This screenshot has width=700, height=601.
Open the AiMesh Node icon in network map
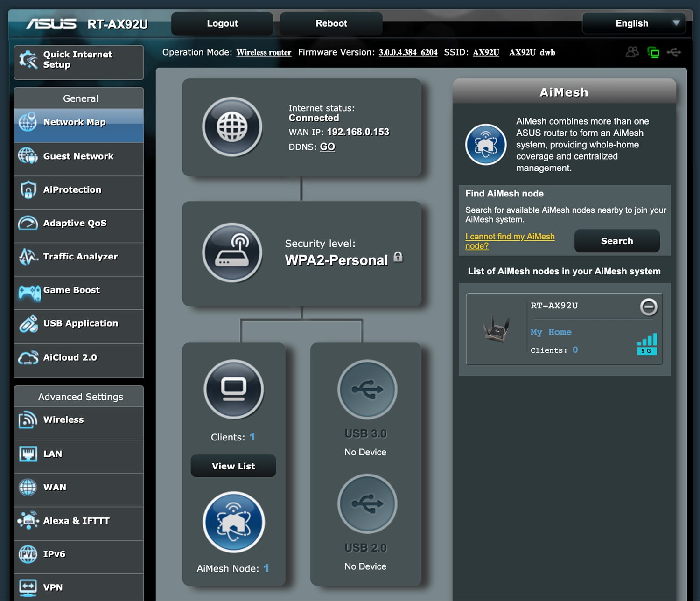click(x=234, y=522)
